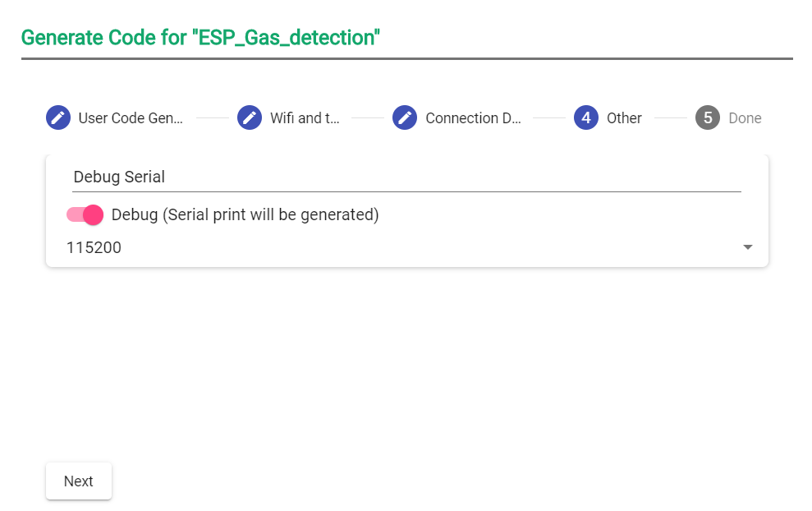Switch to the "Wifi and t..." step label
812x511 pixels.
click(305, 118)
